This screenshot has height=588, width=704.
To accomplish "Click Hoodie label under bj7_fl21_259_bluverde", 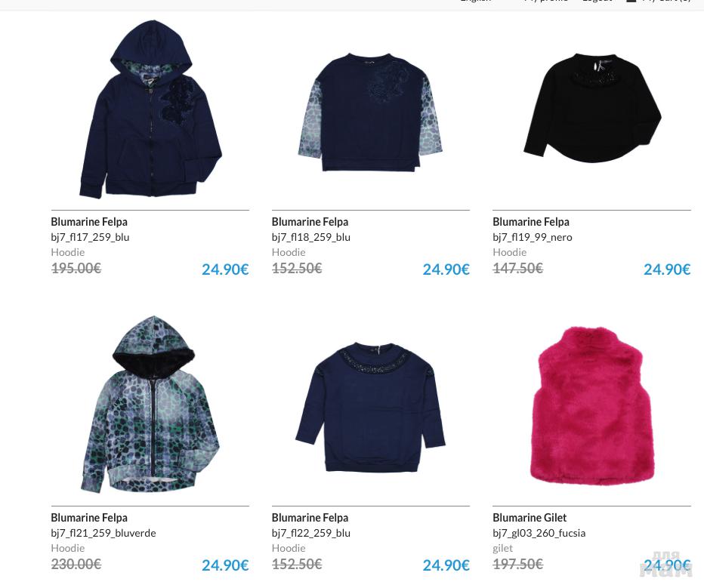I will (67, 548).
